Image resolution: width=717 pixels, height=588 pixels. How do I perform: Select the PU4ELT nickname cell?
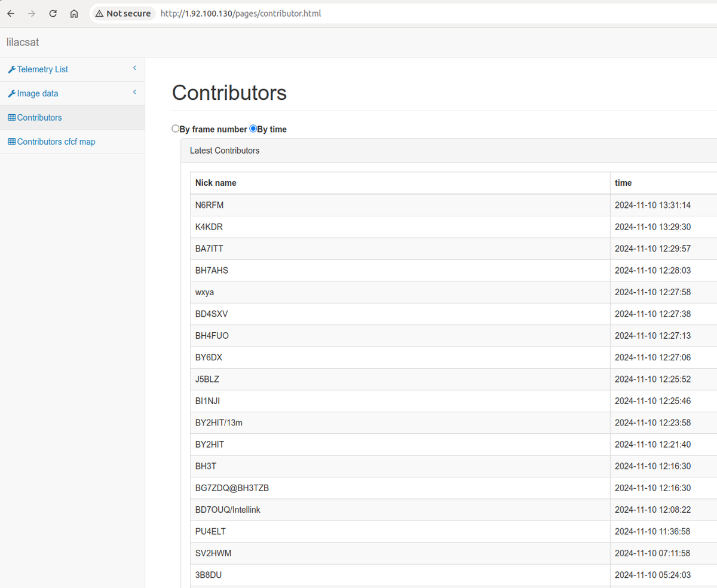[400, 531]
